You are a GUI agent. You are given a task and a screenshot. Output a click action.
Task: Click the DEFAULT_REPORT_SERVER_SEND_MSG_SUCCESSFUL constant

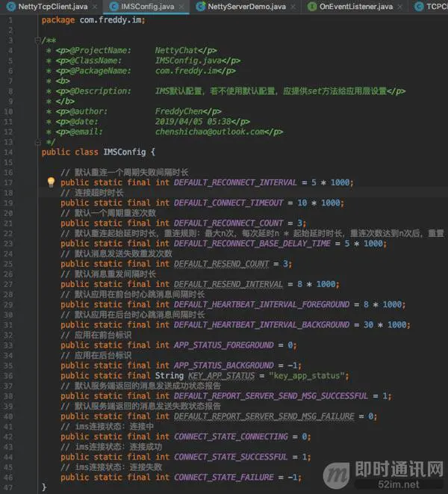(x=271, y=395)
